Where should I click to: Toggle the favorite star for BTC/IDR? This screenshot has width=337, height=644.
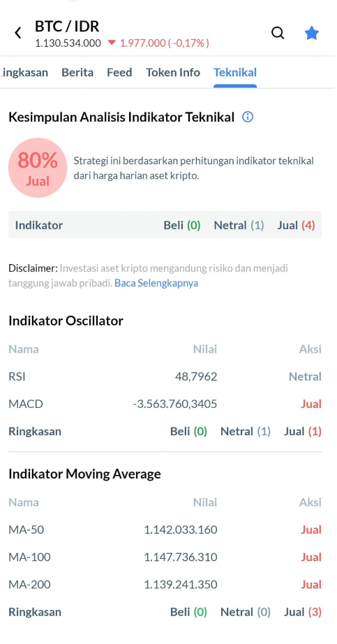tap(312, 32)
